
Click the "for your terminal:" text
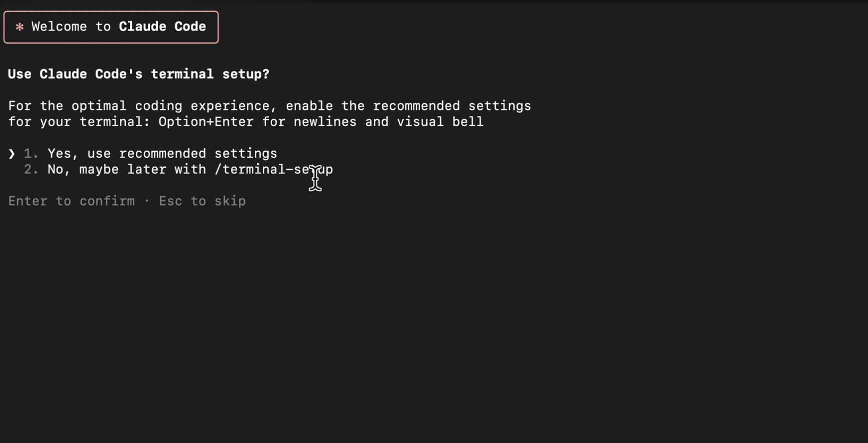click(x=80, y=122)
